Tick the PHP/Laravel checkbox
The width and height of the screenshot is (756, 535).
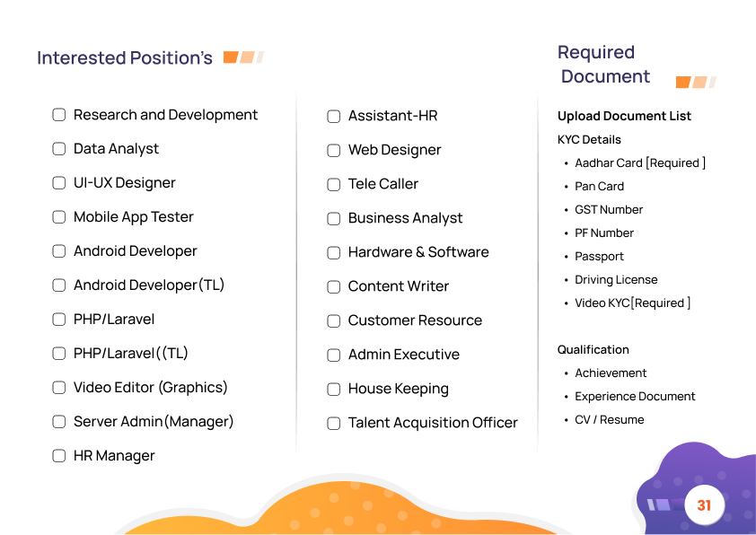pos(59,320)
